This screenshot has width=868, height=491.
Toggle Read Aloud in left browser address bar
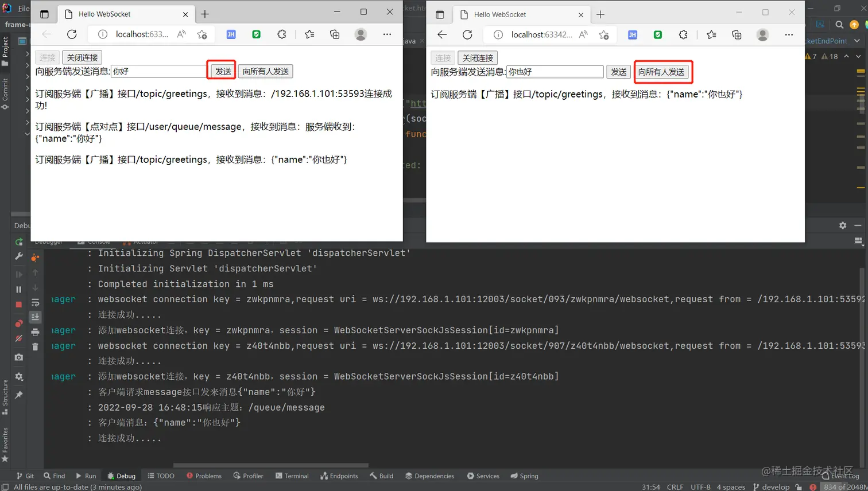(181, 34)
